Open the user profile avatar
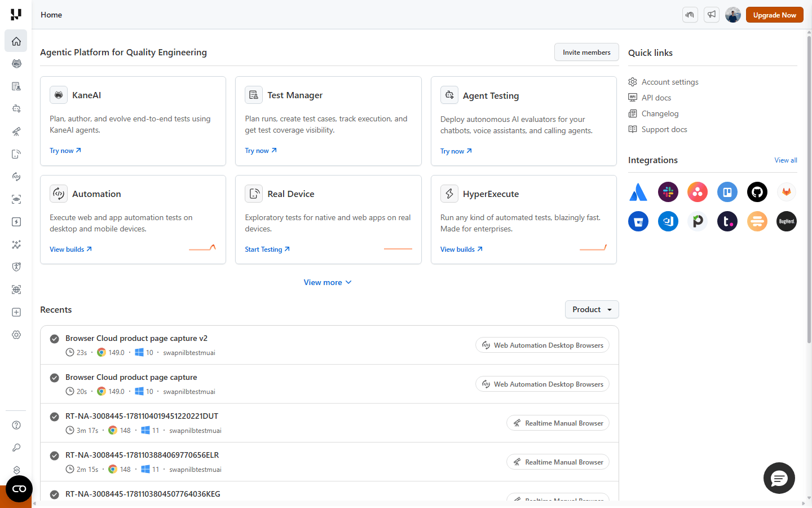The width and height of the screenshot is (812, 508). click(x=733, y=15)
